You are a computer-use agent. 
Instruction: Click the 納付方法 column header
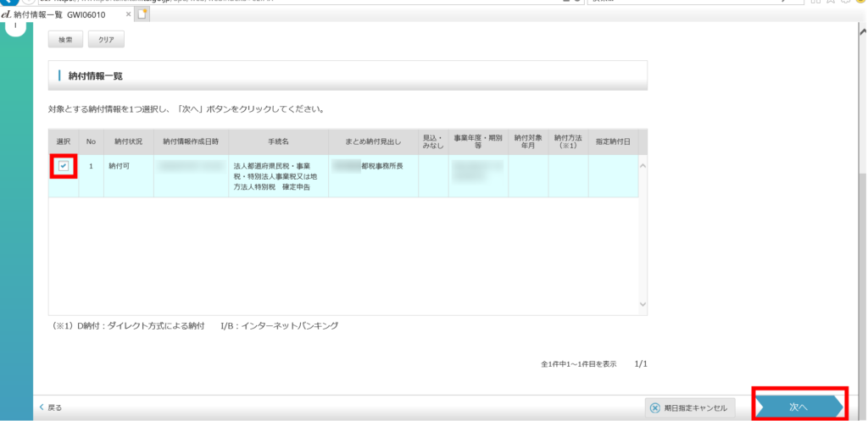[x=568, y=141]
